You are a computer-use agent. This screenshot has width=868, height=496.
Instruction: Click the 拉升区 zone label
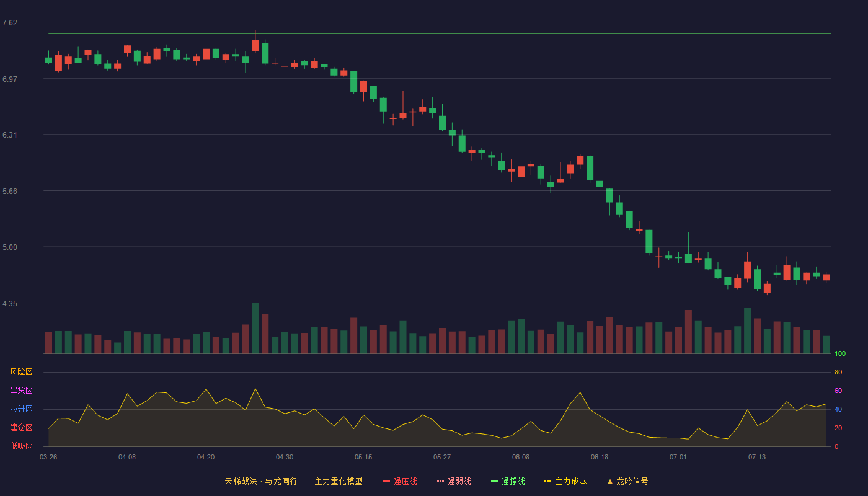(x=22, y=409)
